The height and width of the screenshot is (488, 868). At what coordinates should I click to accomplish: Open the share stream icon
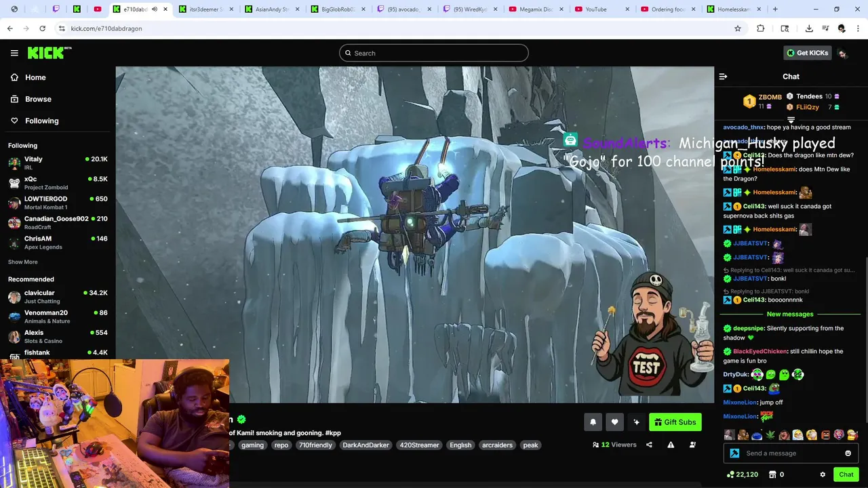click(x=649, y=445)
